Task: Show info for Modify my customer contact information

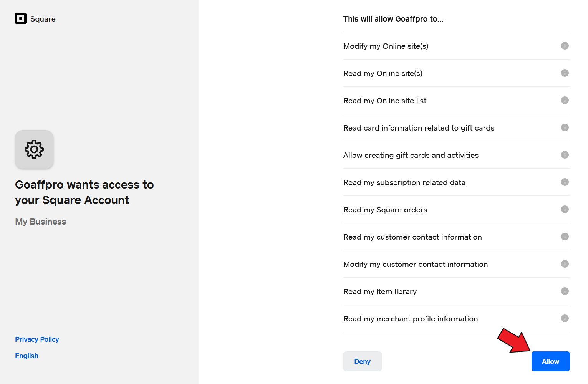Action: [x=565, y=264]
